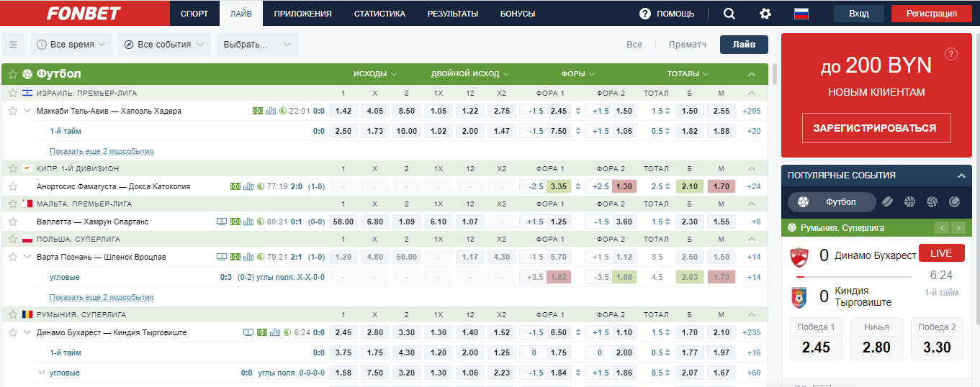Viewport: 980px width, 387px height.
Task: Star the Маккаби Тель-Авив match
Action: coord(12,111)
